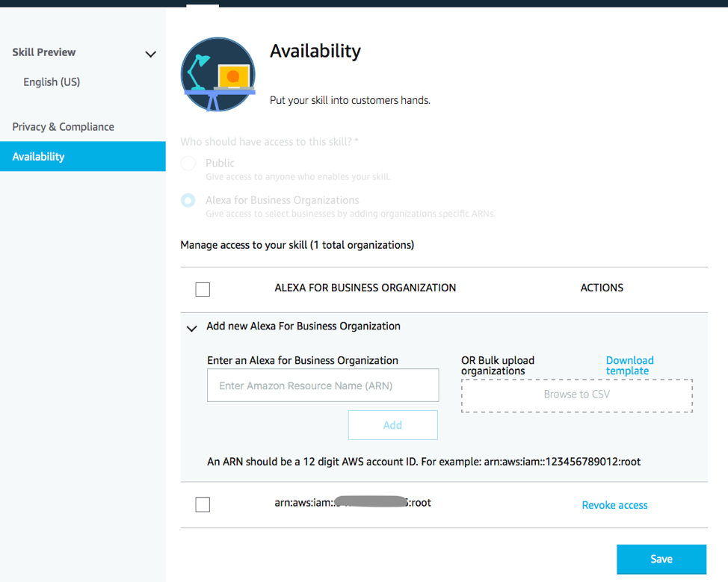Click the Add button
This screenshot has width=728, height=582.
(393, 424)
